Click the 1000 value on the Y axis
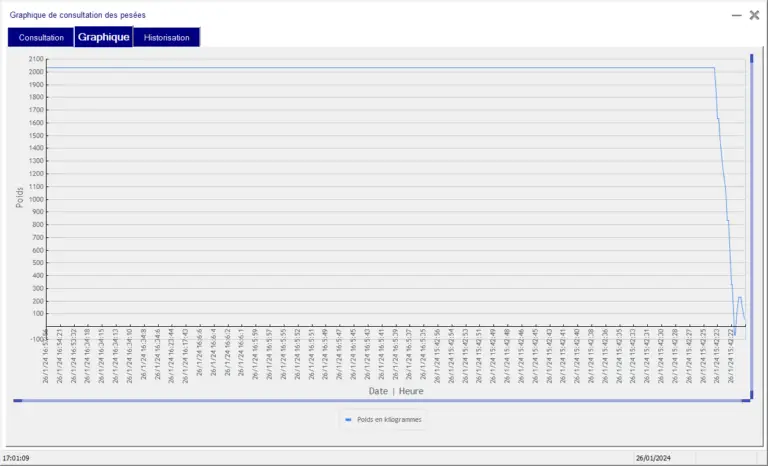 [x=36, y=199]
